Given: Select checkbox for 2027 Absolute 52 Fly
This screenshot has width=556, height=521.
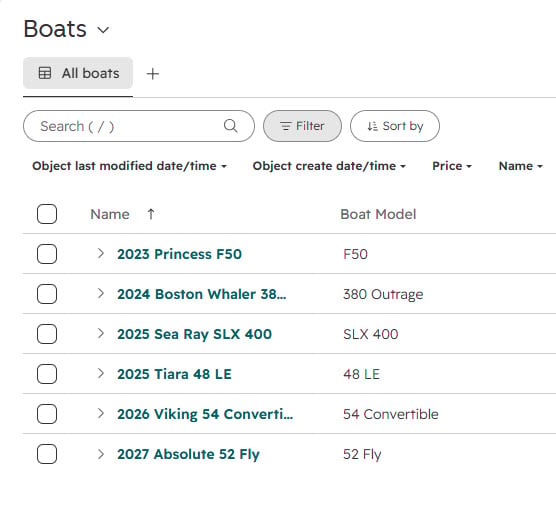Looking at the screenshot, I should (47, 454).
